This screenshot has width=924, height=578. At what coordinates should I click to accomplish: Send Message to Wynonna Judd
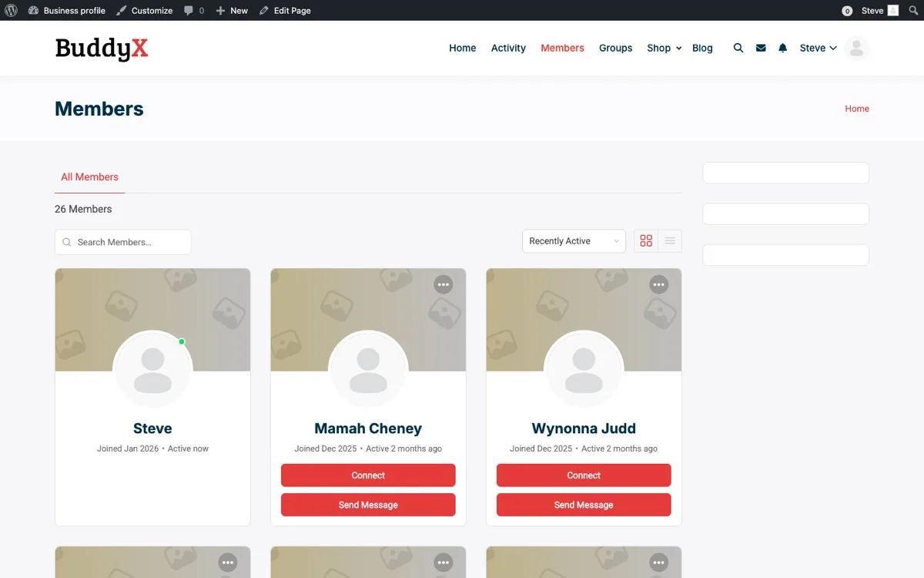click(583, 505)
